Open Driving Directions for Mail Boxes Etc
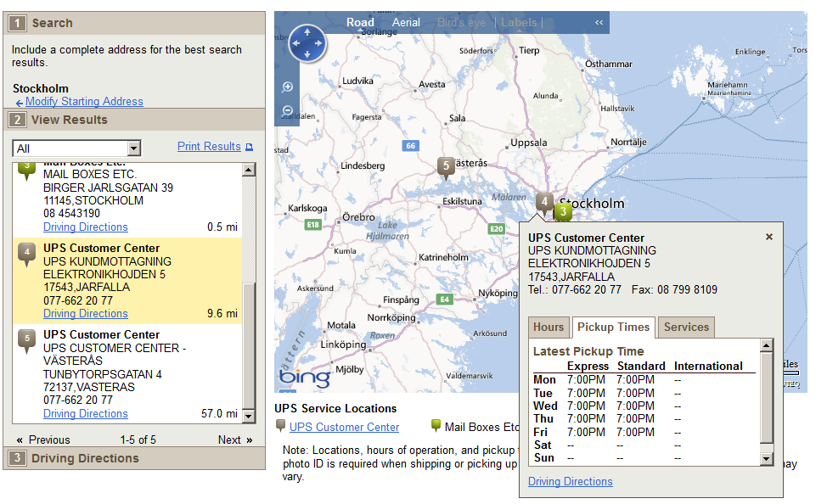The width and height of the screenshot is (827, 504). 86,227
